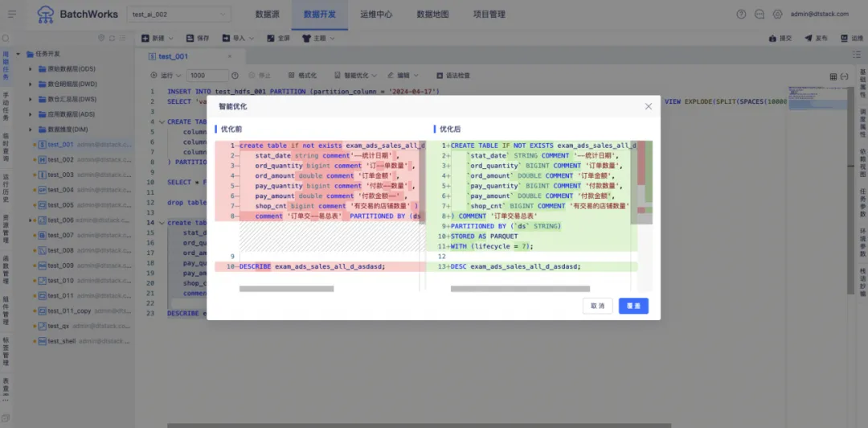This screenshot has height=428, width=868.
Task: Expand the 数据维度(DIM) folder
Action: 31,129
